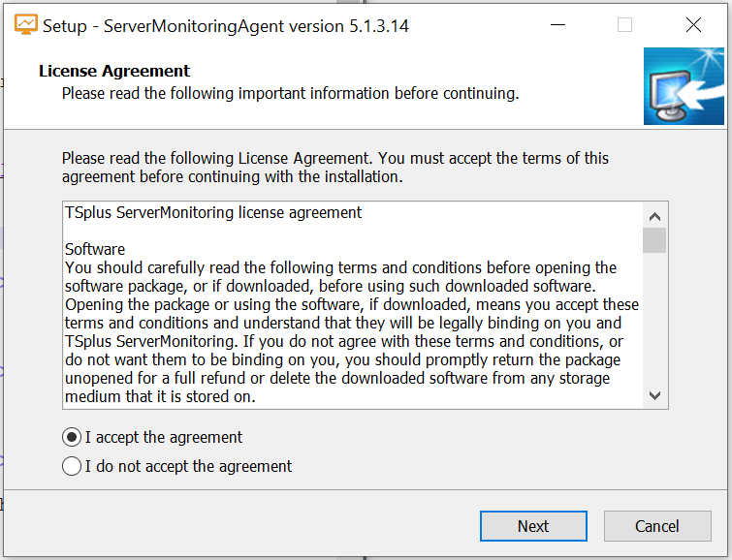Click the "License Agreement" heading
The width and height of the screenshot is (732, 560).
point(114,71)
